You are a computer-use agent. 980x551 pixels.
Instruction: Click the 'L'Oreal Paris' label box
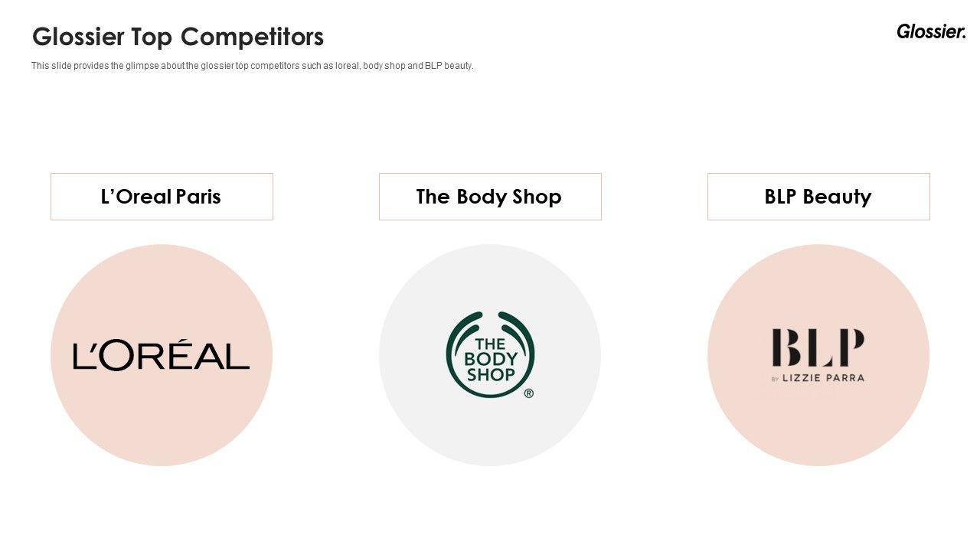pos(162,197)
